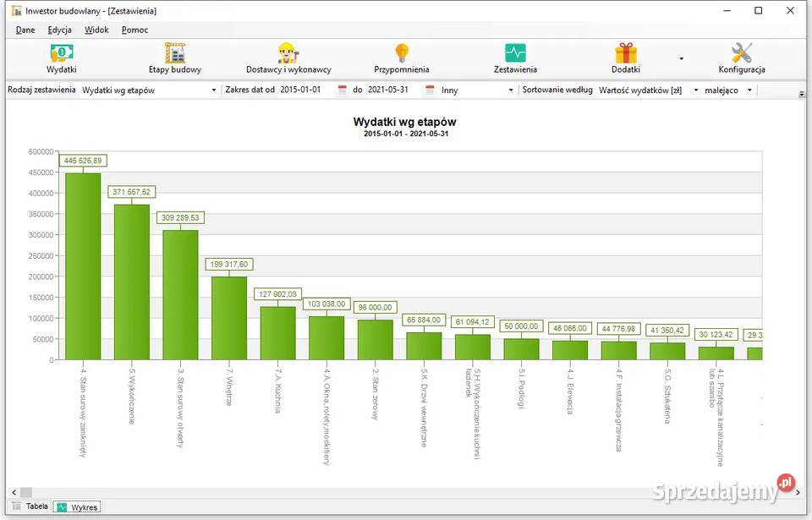
Task: Expand the Dodatki toolbar arrow
Action: point(681,59)
